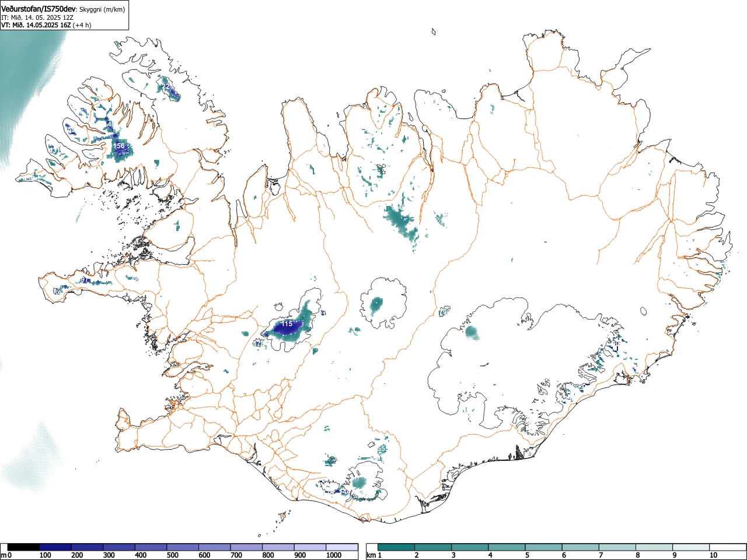This screenshot has width=747, height=560.
Task: Click the 156 value label on the map
Action: tap(119, 146)
